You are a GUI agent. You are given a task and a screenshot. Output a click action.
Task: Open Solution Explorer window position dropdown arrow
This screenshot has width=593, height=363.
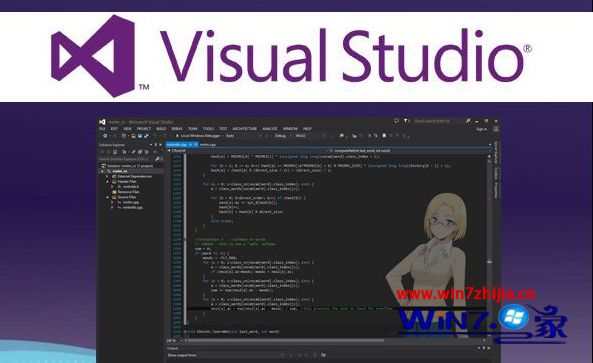click(x=151, y=145)
